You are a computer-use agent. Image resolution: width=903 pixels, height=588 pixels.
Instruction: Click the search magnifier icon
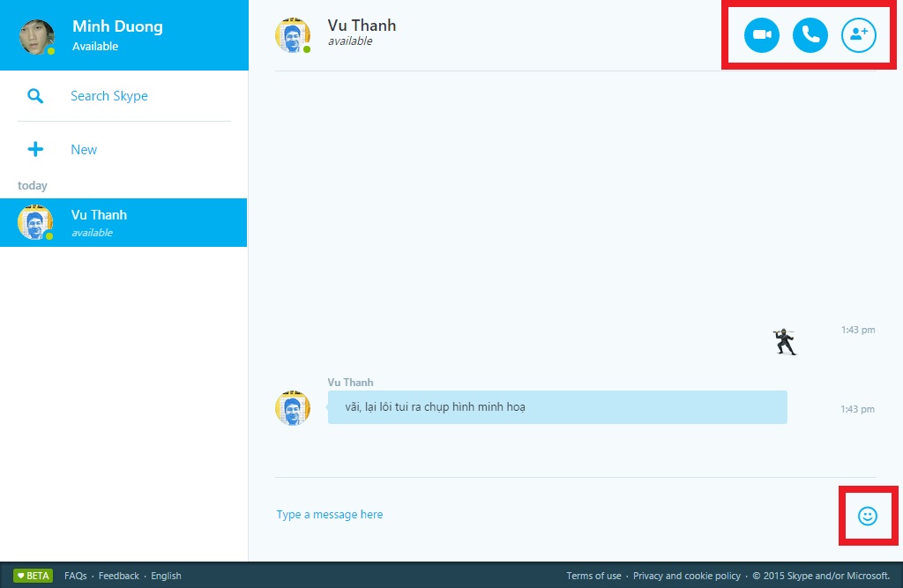[35, 96]
